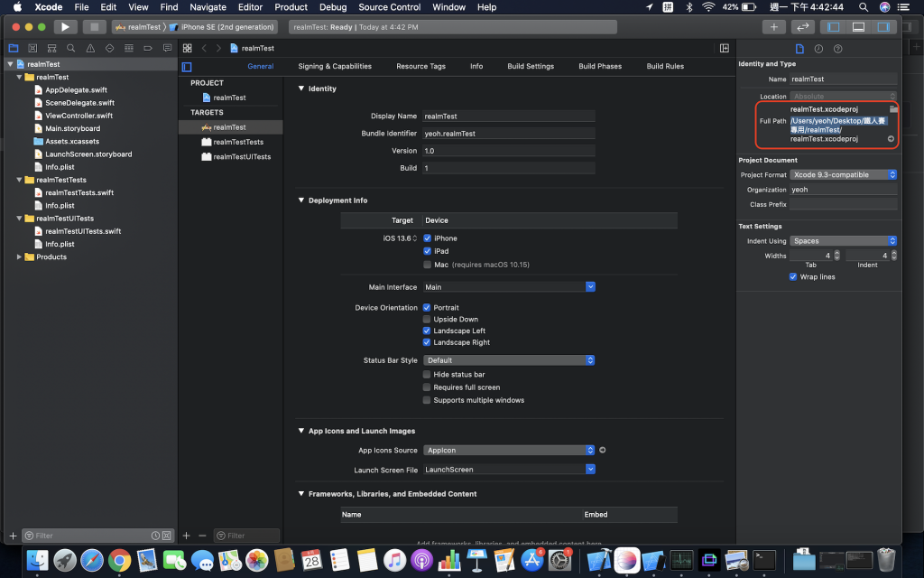Collapse the Identity section
Viewport: 924px width, 578px height.
(301, 89)
